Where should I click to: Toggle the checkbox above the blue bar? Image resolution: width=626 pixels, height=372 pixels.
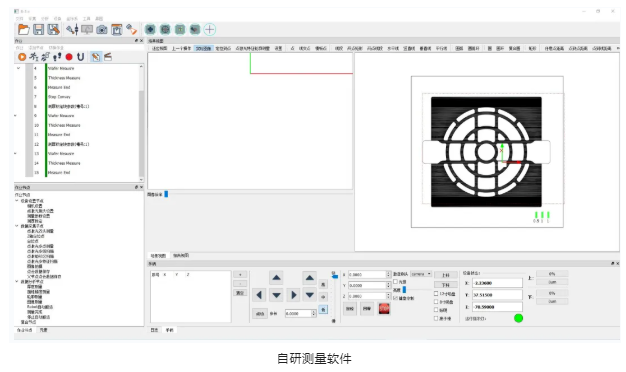point(396,281)
